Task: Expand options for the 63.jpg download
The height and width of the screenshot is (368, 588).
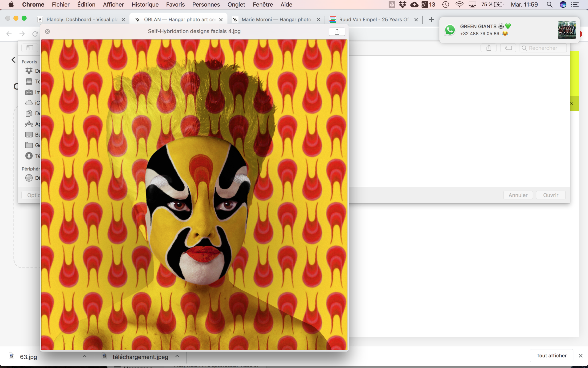Action: (84, 356)
